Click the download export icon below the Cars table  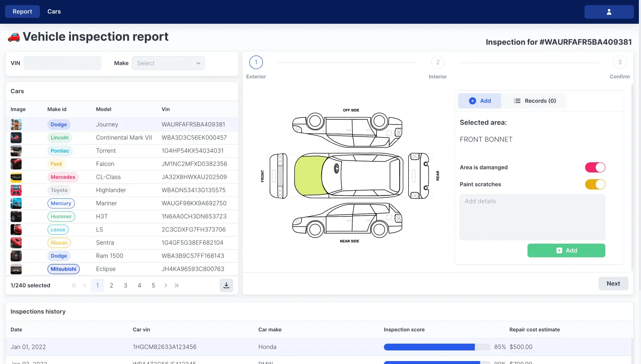tap(226, 285)
